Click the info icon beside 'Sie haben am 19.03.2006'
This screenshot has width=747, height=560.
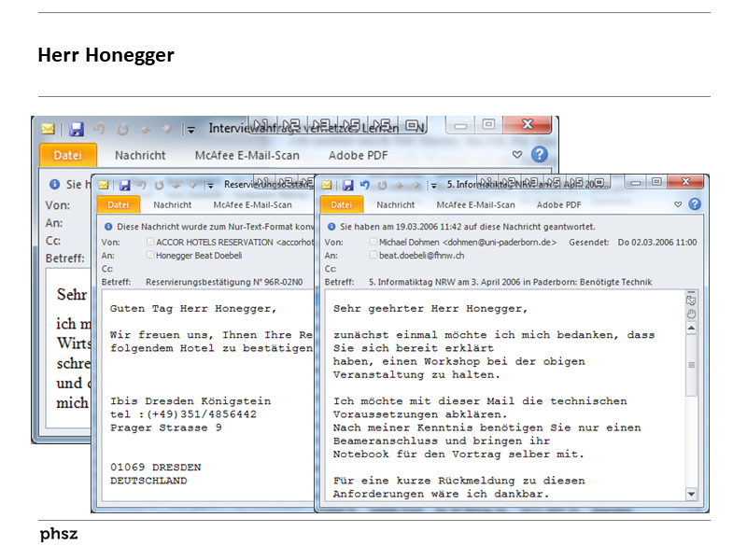click(x=331, y=226)
